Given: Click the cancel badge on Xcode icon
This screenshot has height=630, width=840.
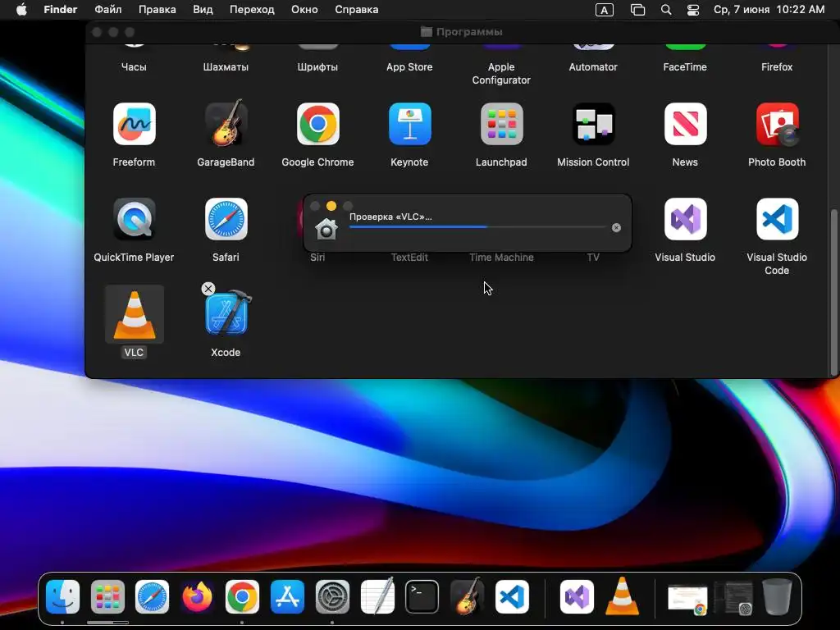Looking at the screenshot, I should 208,289.
